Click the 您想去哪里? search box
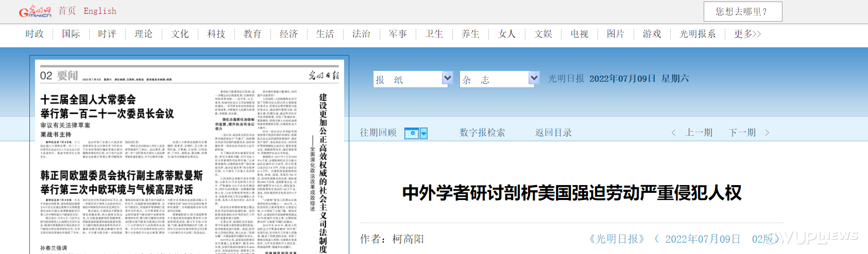The height and width of the screenshot is (254, 868). (743, 11)
